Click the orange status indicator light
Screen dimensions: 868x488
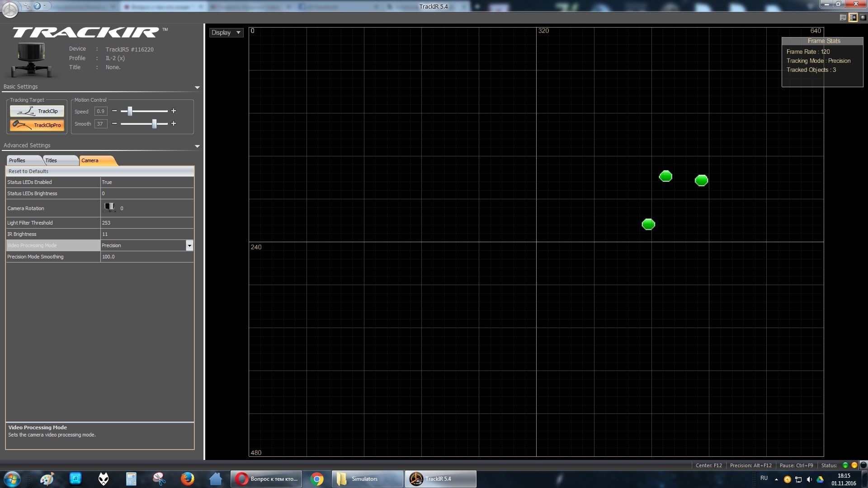click(x=854, y=465)
